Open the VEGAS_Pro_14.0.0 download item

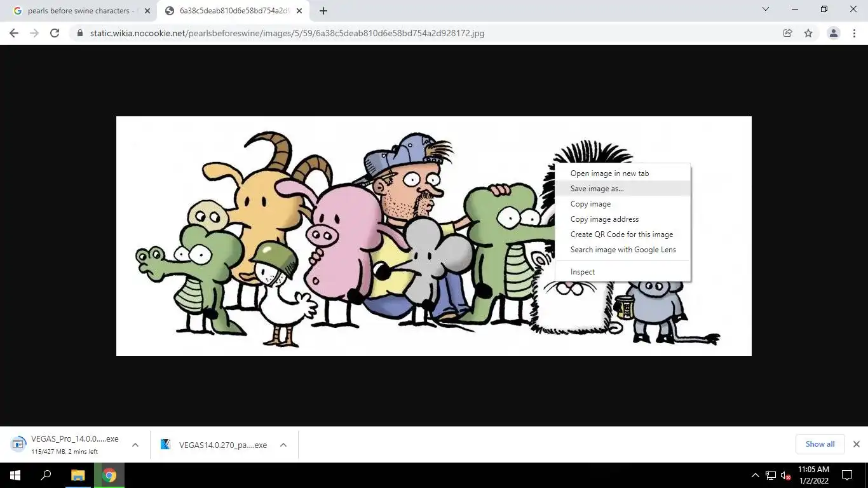[65, 445]
